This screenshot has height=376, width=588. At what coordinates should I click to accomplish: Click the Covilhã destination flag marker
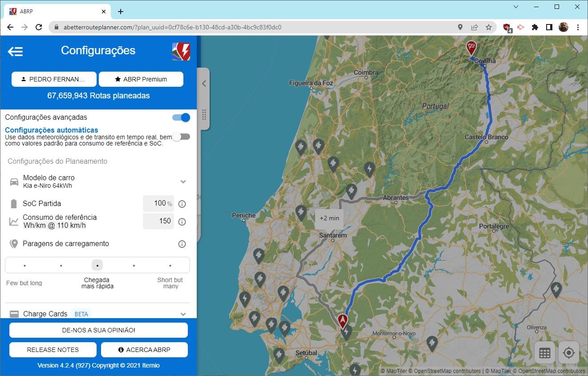pyautogui.click(x=471, y=47)
